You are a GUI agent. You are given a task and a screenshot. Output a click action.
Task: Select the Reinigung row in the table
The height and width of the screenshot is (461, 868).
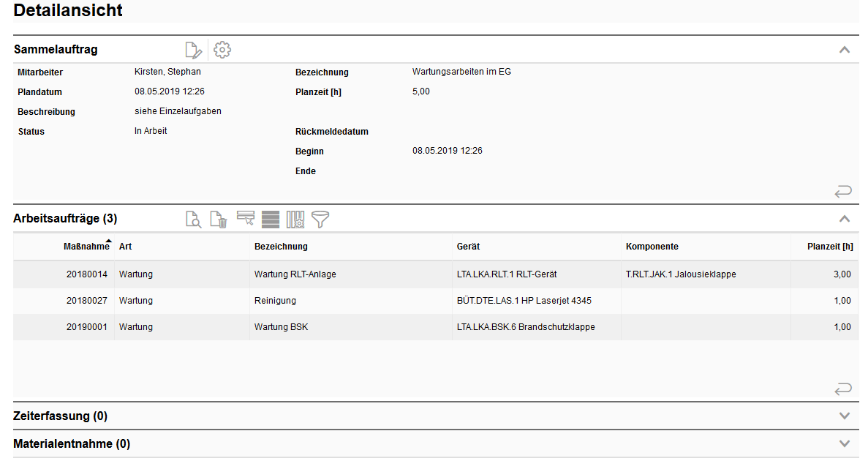[x=275, y=301]
